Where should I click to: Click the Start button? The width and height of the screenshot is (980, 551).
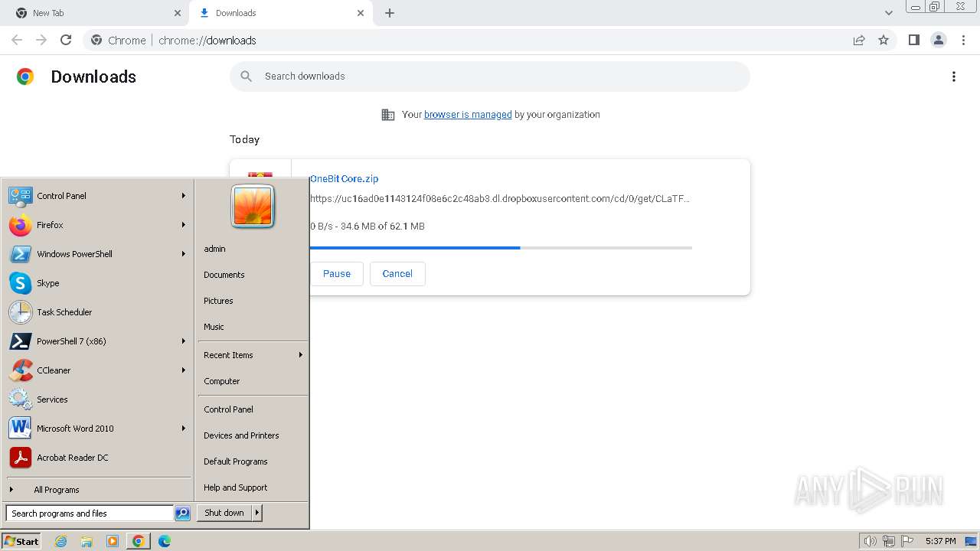point(21,541)
